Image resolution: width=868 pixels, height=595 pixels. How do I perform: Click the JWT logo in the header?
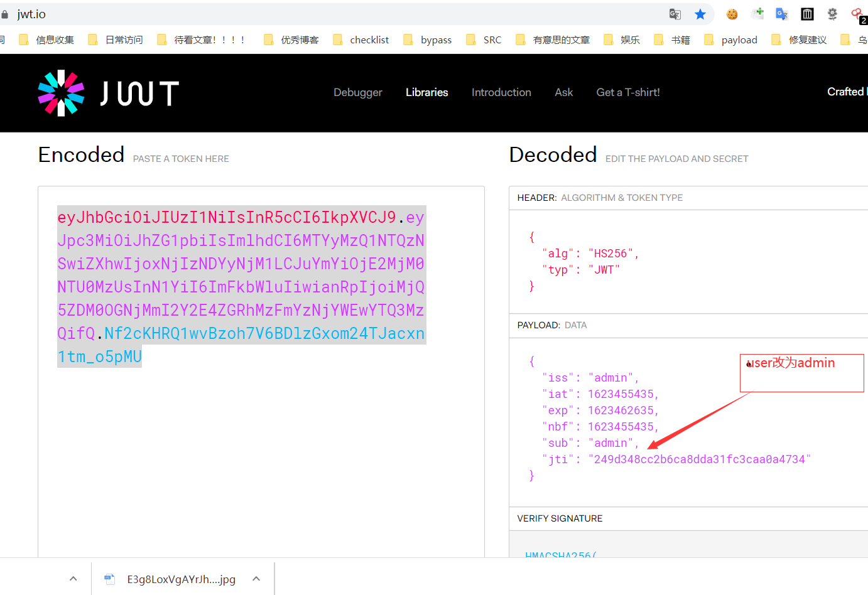(x=109, y=93)
